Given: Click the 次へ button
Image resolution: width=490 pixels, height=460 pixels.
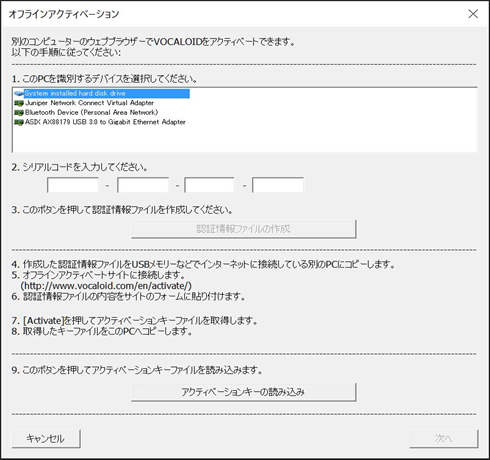Looking at the screenshot, I should (444, 439).
